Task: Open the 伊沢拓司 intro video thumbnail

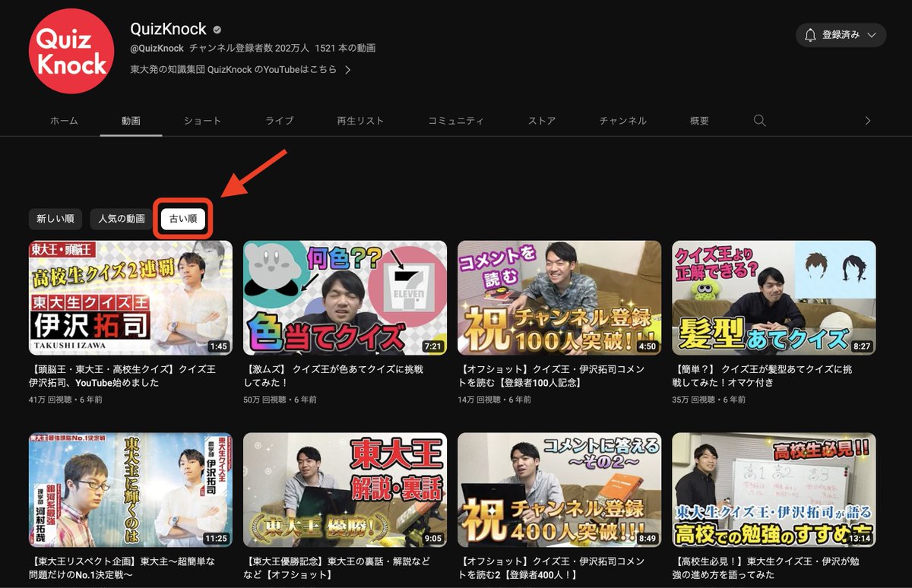Action: (x=131, y=298)
